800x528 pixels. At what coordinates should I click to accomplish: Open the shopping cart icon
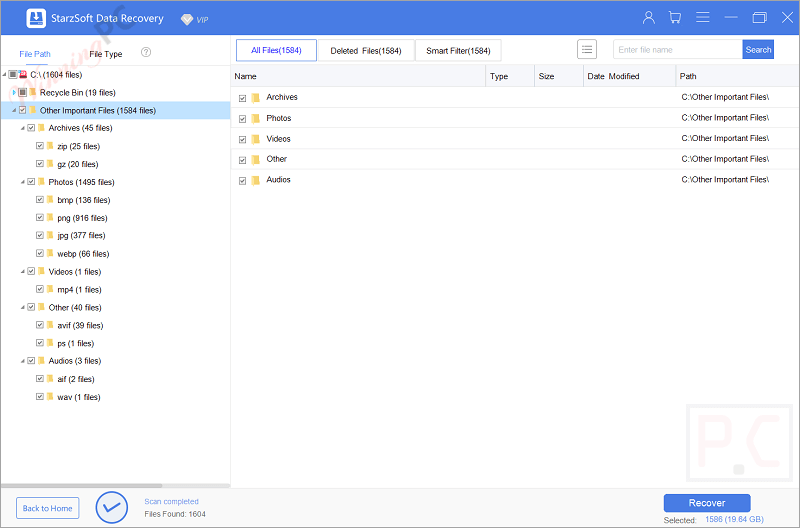675,18
